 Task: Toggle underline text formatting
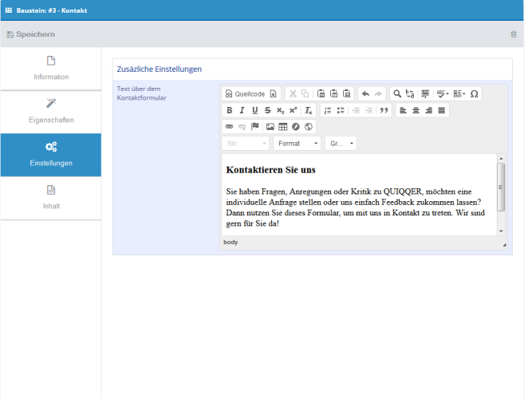(255, 110)
